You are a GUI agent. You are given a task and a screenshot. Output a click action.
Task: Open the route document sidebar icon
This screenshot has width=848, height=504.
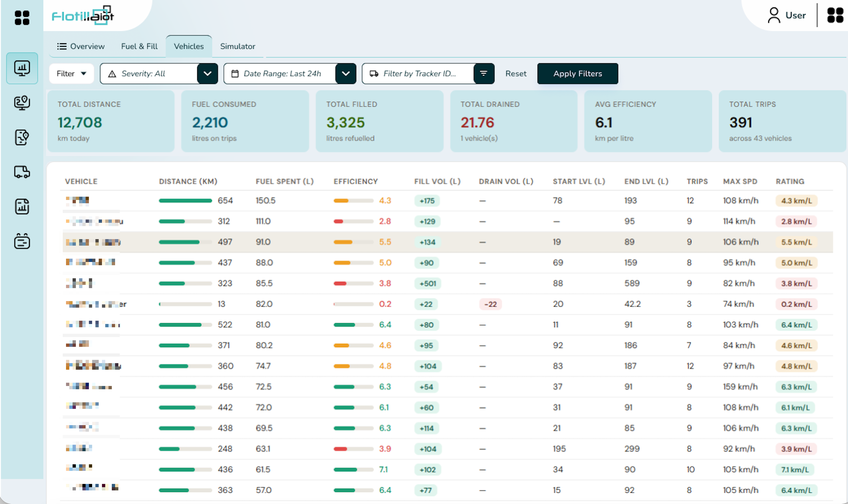coord(22,138)
